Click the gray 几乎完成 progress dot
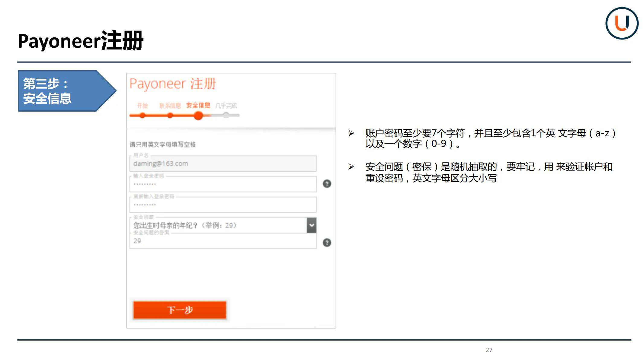 pyautogui.click(x=227, y=115)
